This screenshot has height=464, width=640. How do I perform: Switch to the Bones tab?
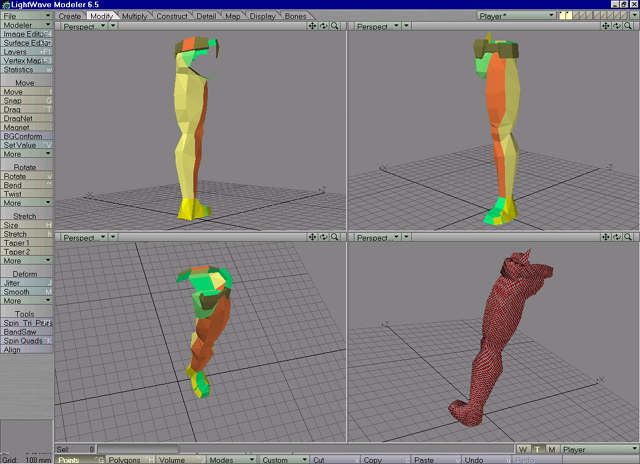[296, 16]
